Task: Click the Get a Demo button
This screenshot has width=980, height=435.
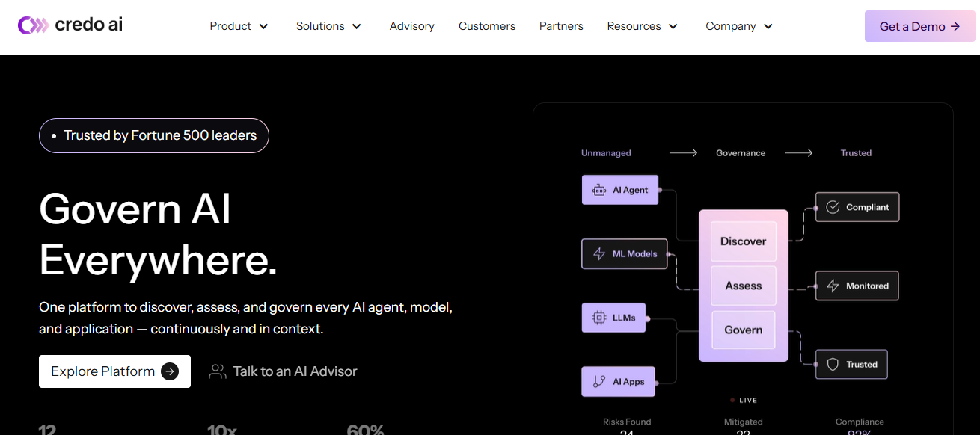Action: [x=919, y=25]
